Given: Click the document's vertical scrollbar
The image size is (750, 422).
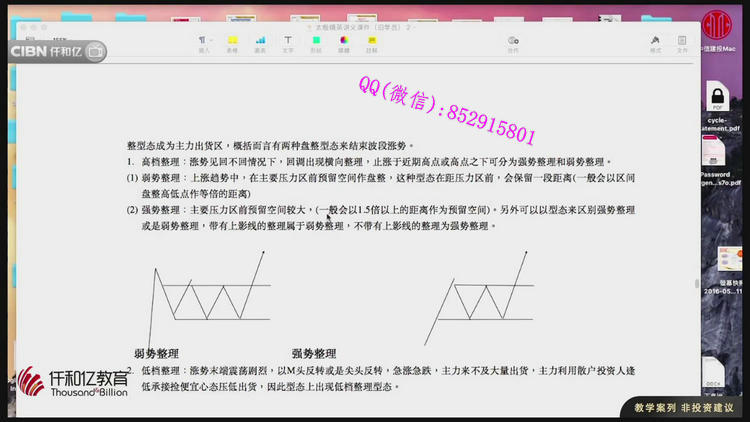Looking at the screenshot, I should [x=697, y=285].
